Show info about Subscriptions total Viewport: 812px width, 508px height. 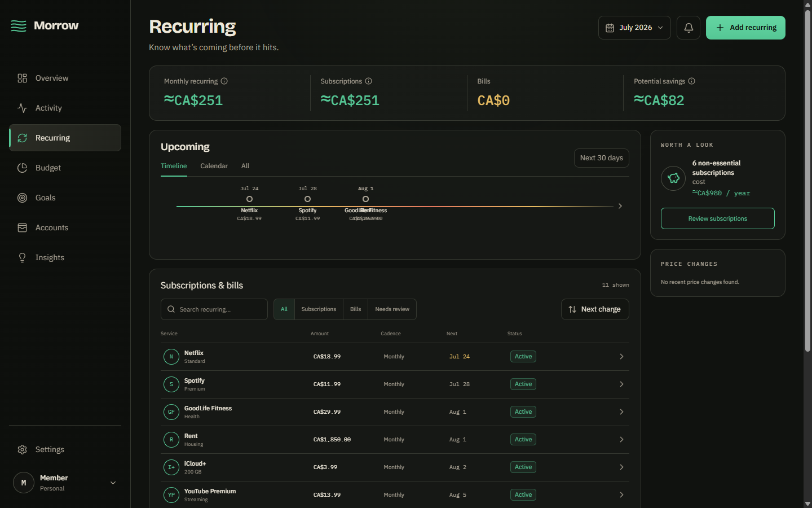[x=368, y=81]
